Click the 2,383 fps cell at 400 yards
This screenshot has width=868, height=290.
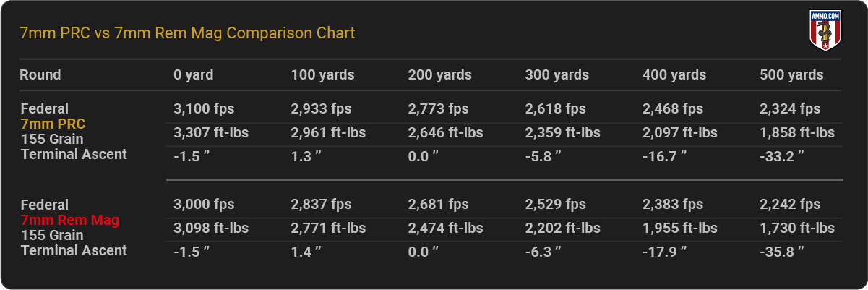(x=673, y=205)
